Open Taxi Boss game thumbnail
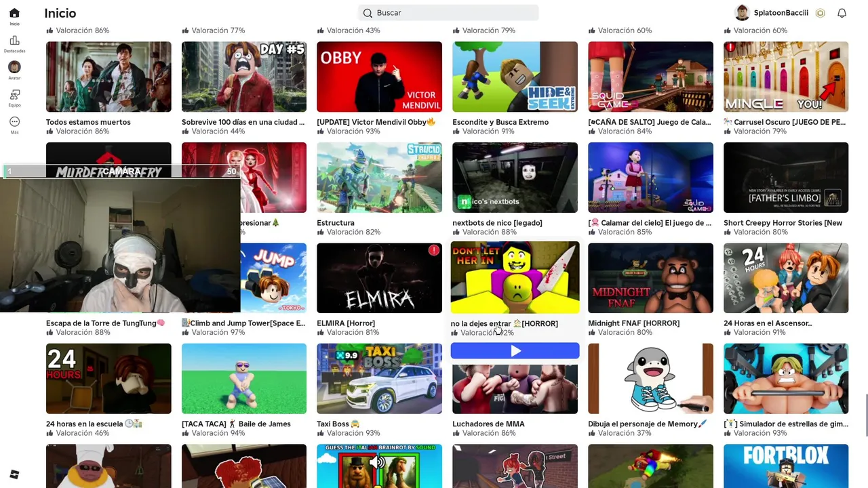This screenshot has width=868, height=488. (379, 378)
